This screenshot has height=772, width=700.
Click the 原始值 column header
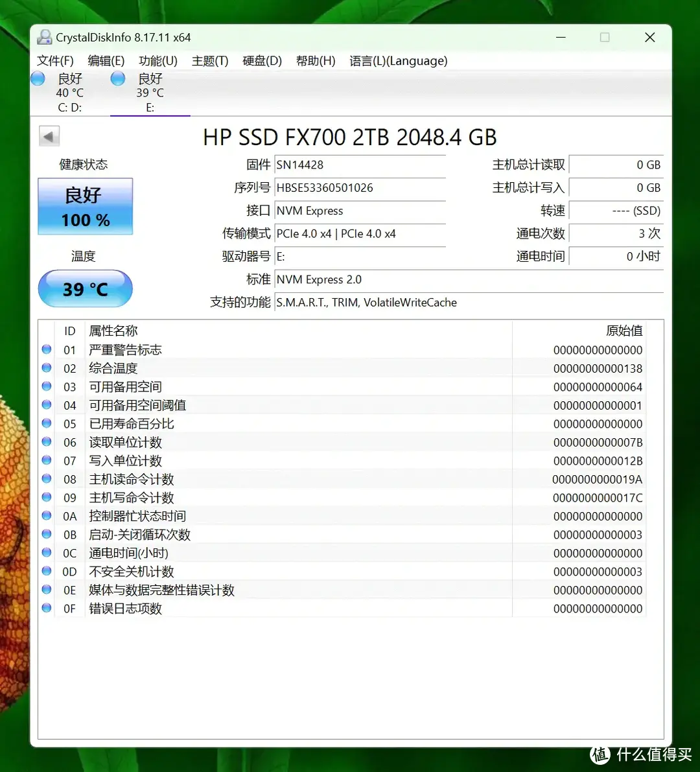click(x=579, y=331)
